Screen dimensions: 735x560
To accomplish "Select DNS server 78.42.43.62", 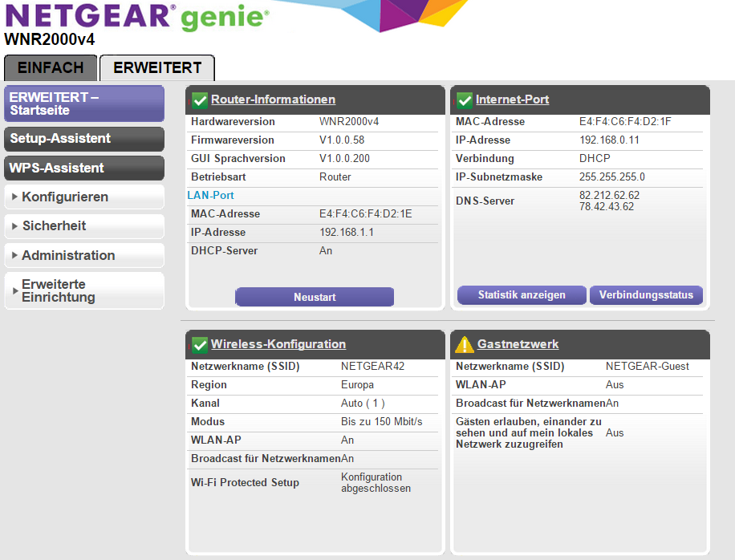I will click(x=607, y=207).
